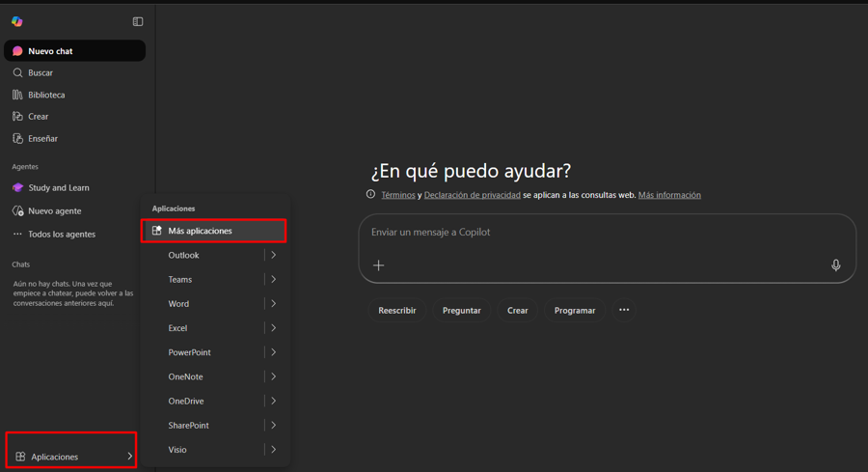Open PowerPoint from the applications menu
Screen dimensions: 868x472
click(x=189, y=352)
